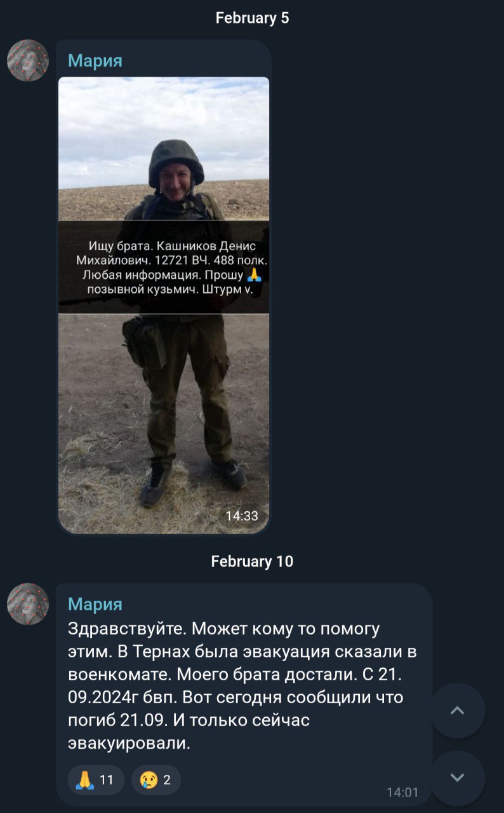This screenshot has width=504, height=813.
Task: Click the sender name Мария above the photo
Action: [95, 61]
